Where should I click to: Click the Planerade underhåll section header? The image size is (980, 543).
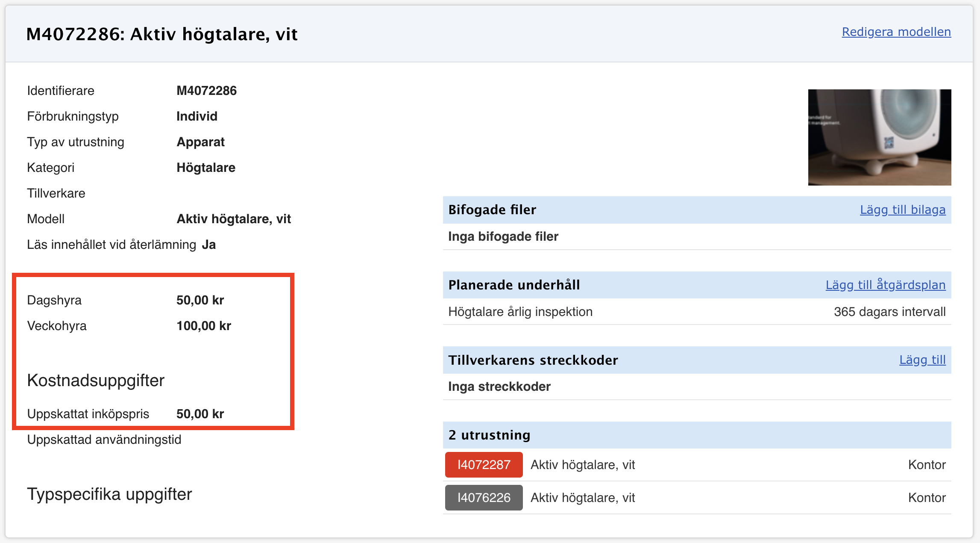(514, 285)
